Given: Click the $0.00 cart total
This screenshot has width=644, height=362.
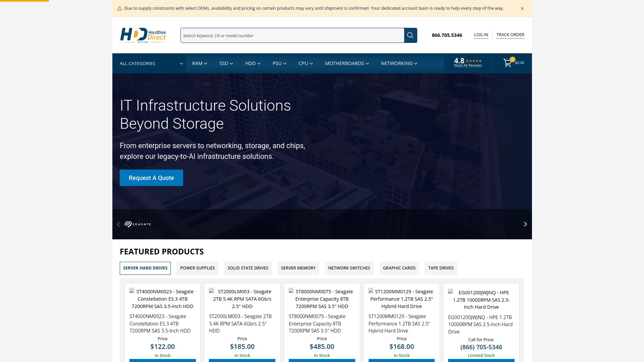Looking at the screenshot, I should [x=520, y=63].
